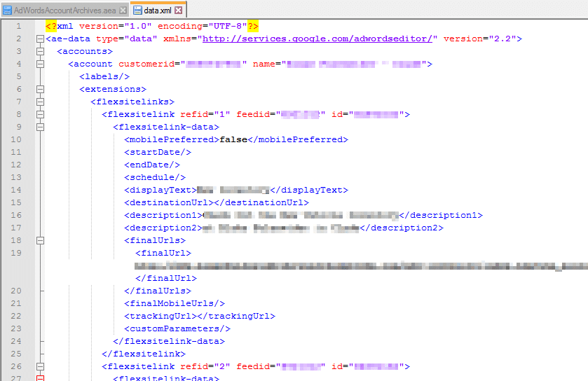Click the <flexsitelinks> tag text
Viewport: 588px width, 381px height.
132,102
